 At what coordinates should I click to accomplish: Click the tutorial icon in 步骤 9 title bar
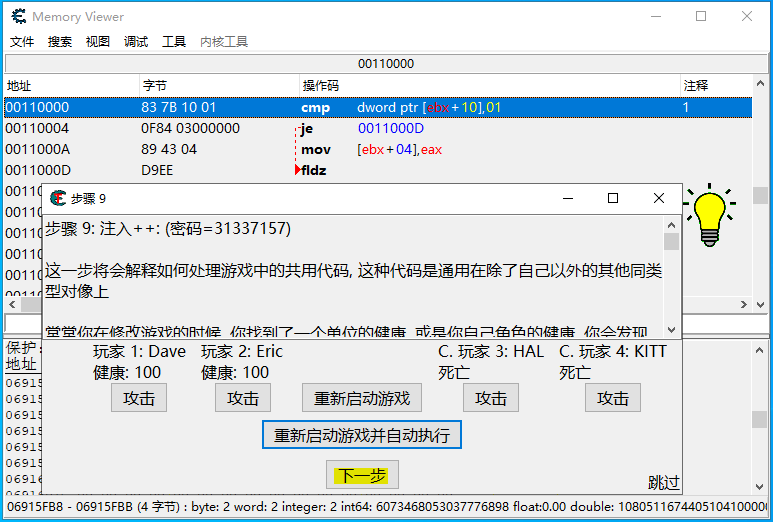[x=58, y=198]
